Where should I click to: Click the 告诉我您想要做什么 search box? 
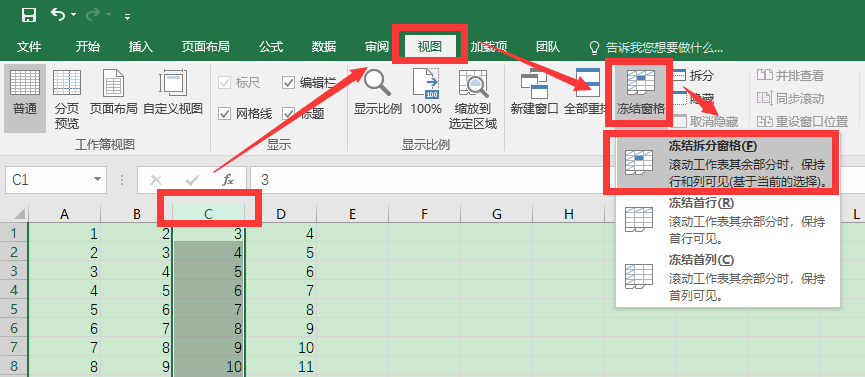656,47
